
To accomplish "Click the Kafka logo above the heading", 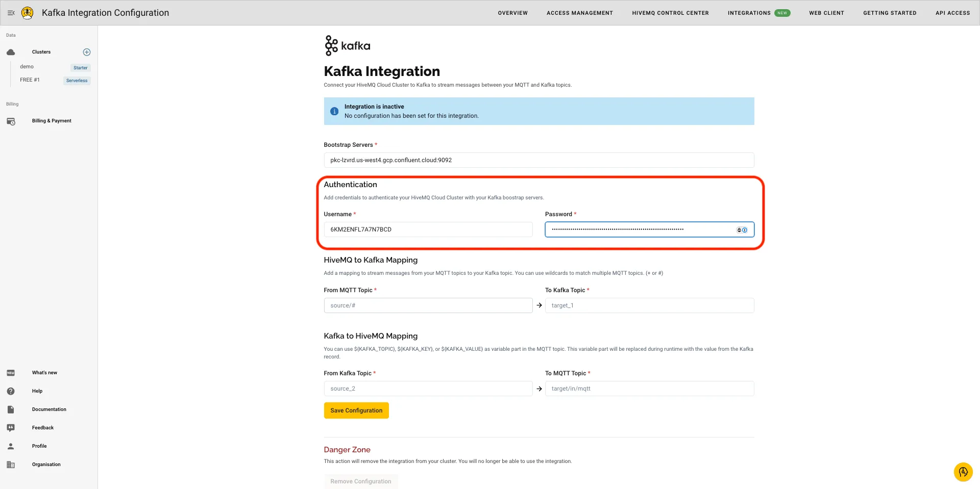I will (347, 46).
